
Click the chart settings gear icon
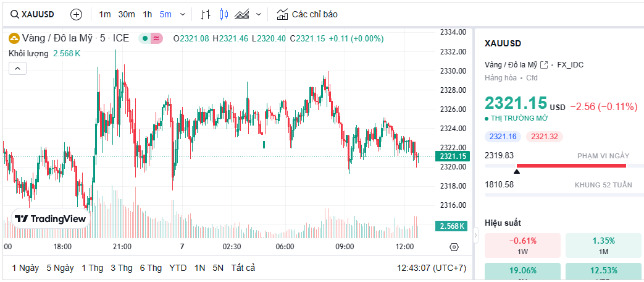pyautogui.click(x=454, y=247)
